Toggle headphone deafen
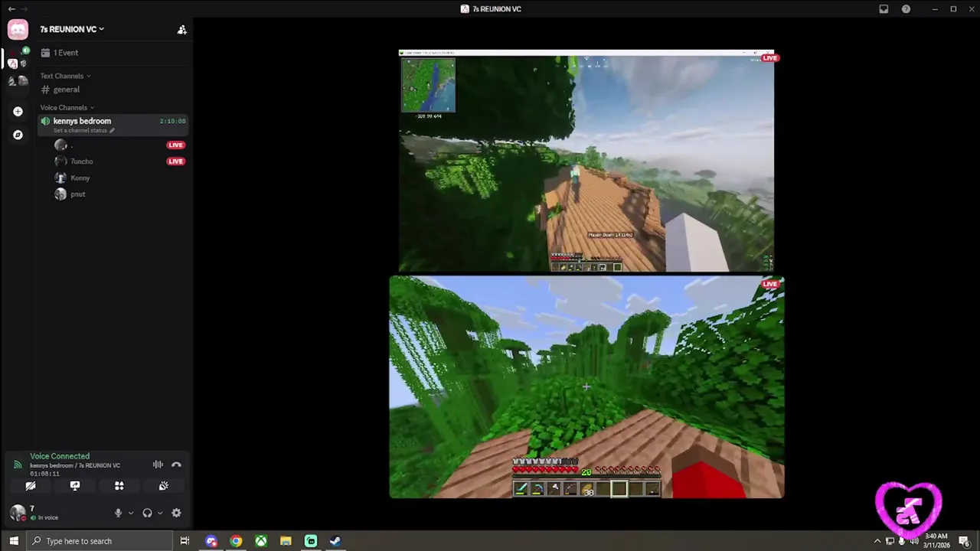The image size is (980, 551). (x=147, y=514)
